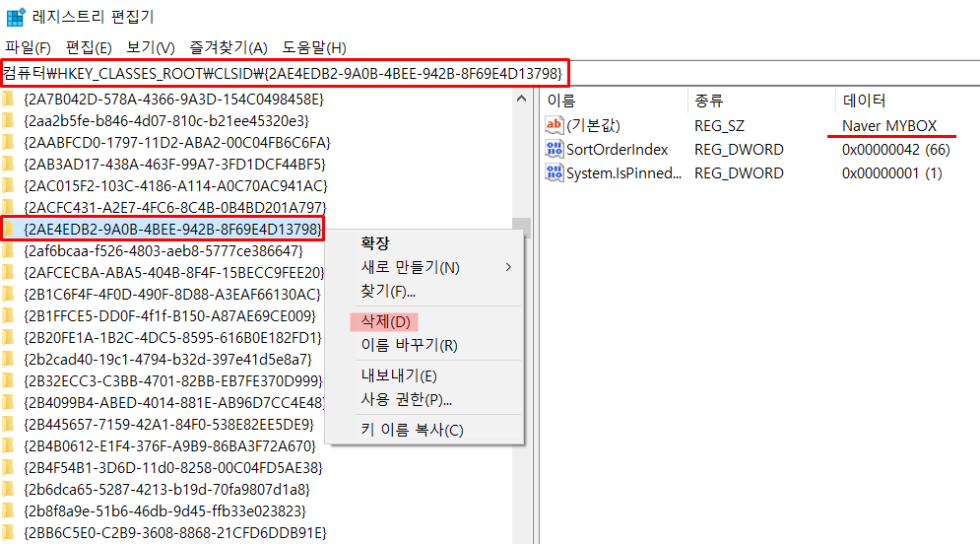Select the (기본값) value name
The width and height of the screenshot is (980, 544).
pyautogui.click(x=593, y=126)
